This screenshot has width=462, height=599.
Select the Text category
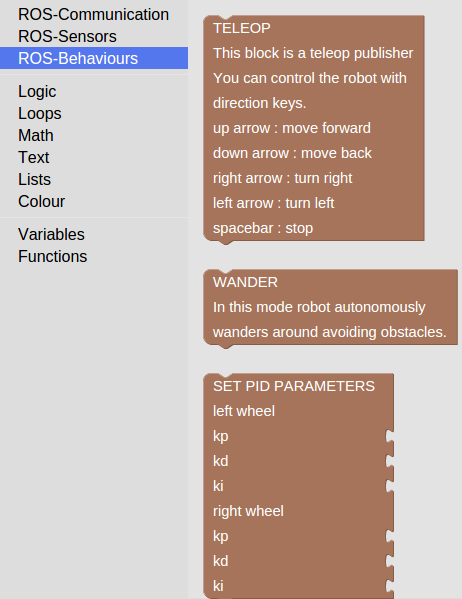coord(34,157)
